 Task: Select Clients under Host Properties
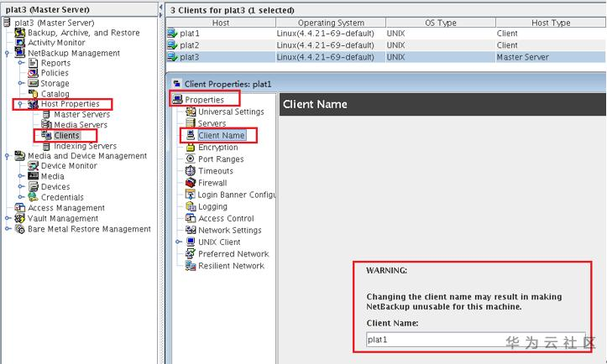(66, 135)
